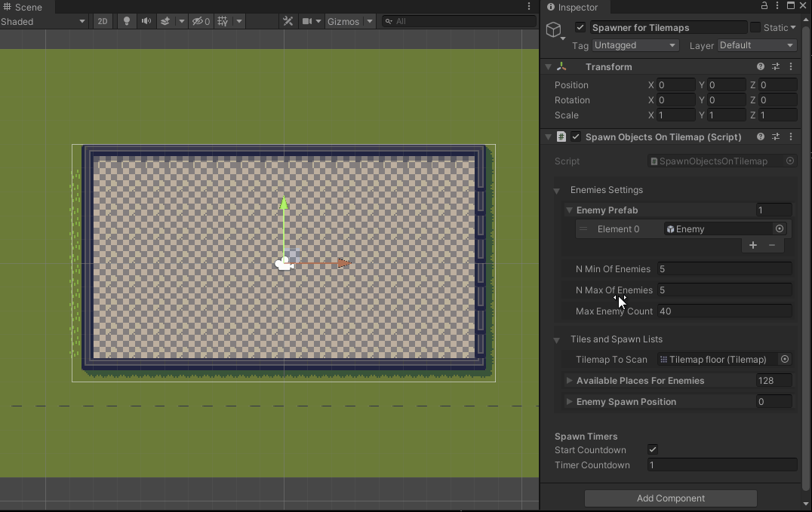
Task: Enable the Static checkbox
Action: tap(755, 27)
